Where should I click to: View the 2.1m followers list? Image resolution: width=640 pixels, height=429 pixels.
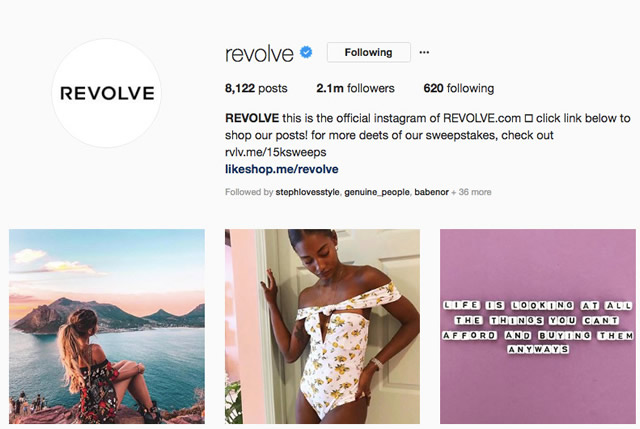[355, 88]
